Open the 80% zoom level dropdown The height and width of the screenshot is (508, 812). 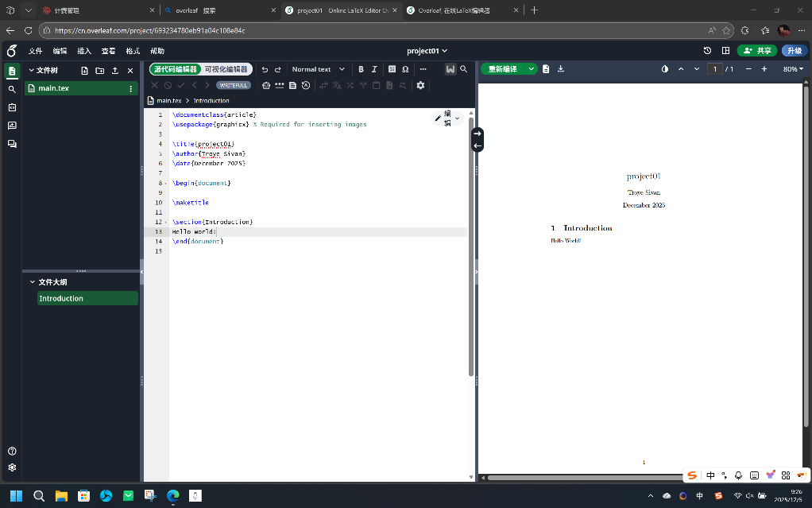[793, 69]
